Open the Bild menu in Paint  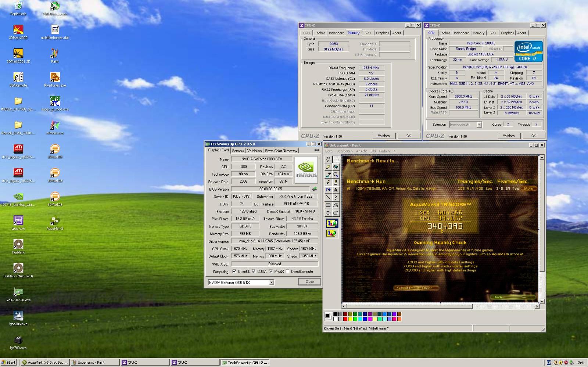click(373, 151)
